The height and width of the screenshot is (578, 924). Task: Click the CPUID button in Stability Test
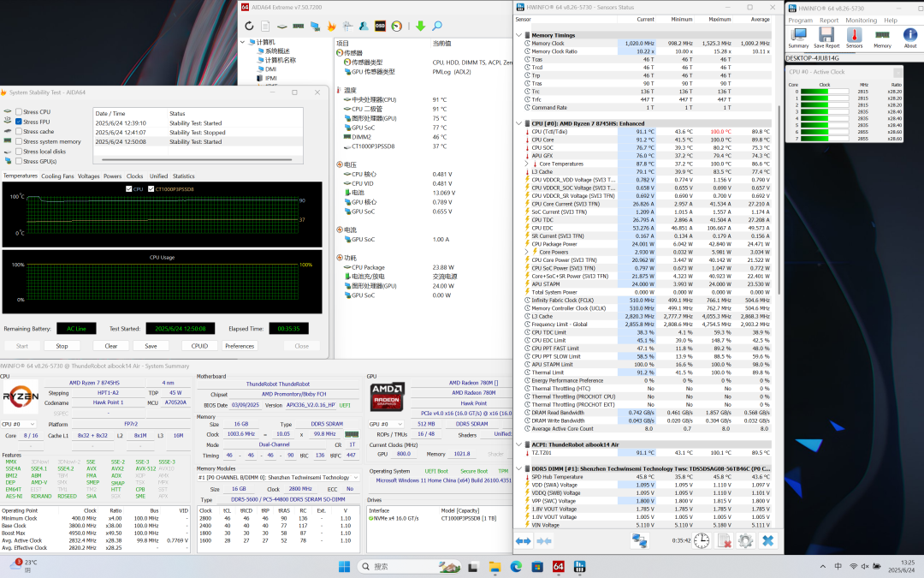(199, 346)
